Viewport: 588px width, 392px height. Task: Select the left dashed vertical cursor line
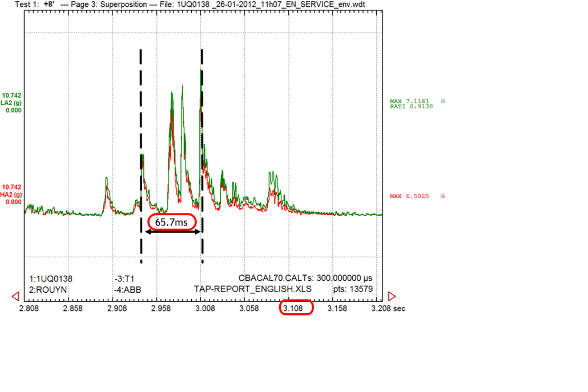point(141,156)
